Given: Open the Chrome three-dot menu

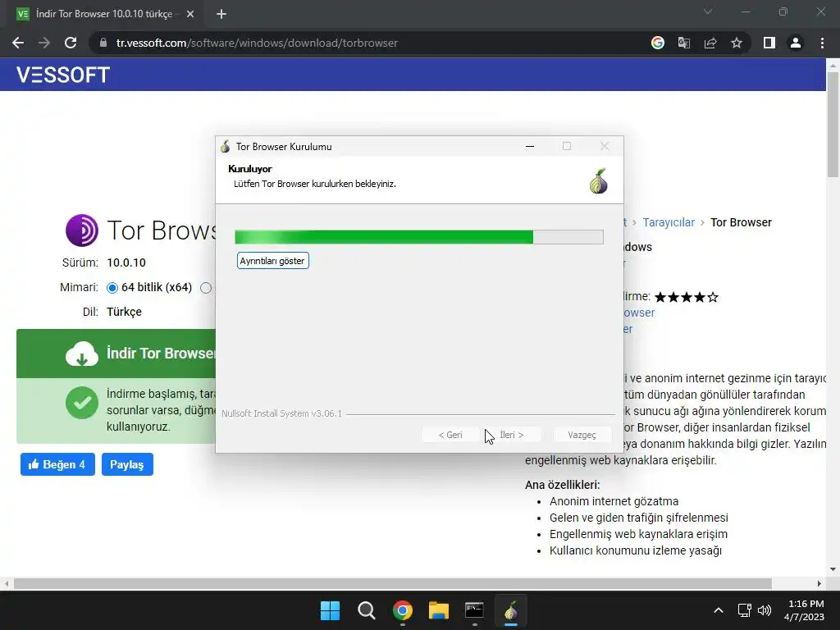Looking at the screenshot, I should (x=822, y=43).
